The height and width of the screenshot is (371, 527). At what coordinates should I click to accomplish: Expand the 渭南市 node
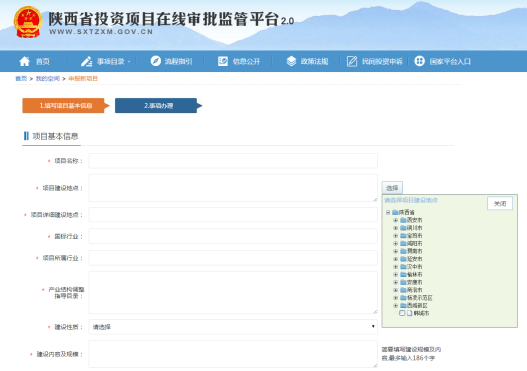tap(396, 251)
